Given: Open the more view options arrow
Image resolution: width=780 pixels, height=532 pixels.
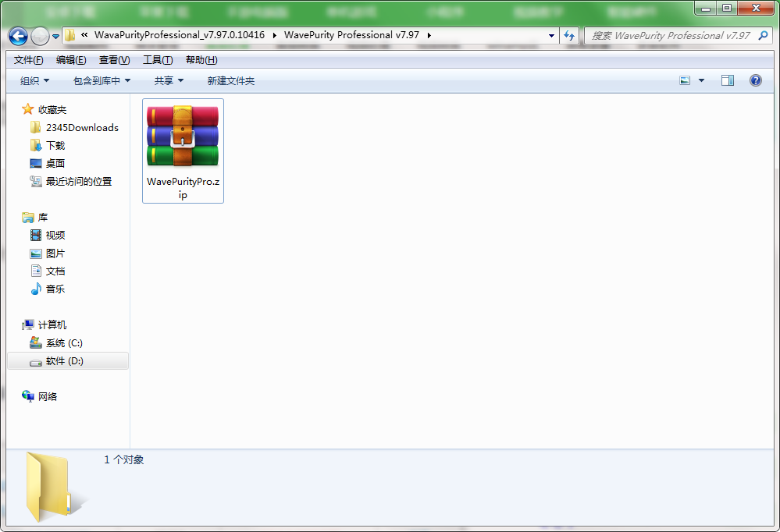Looking at the screenshot, I should [x=701, y=80].
